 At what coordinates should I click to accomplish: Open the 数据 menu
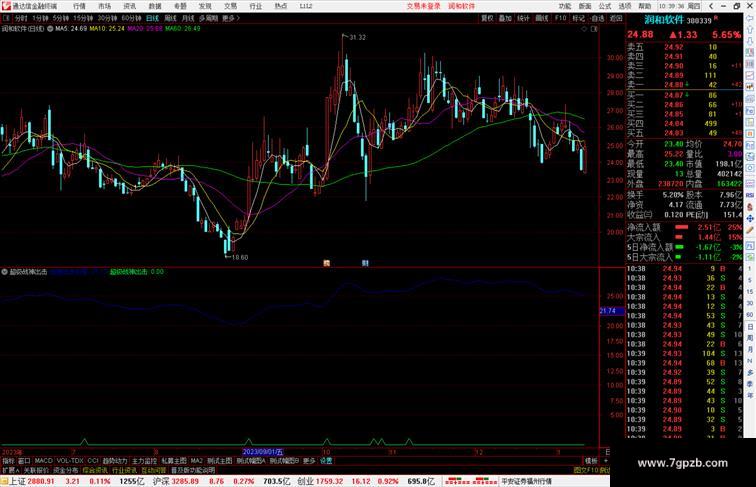(155, 6)
